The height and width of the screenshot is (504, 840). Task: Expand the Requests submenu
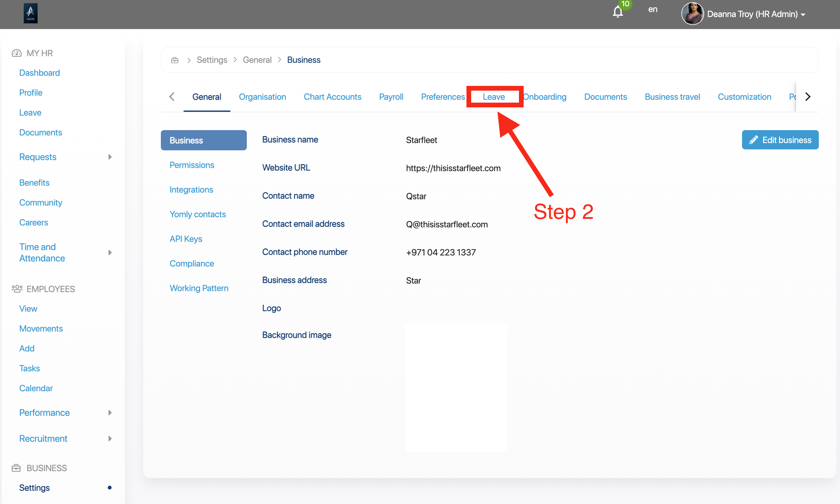[110, 157]
